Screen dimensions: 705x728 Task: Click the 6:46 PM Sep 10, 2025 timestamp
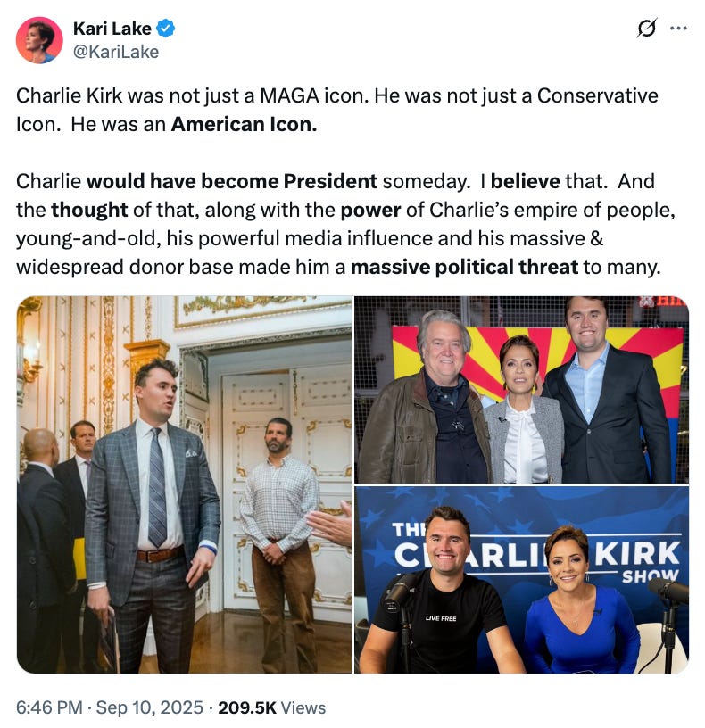coord(110,707)
